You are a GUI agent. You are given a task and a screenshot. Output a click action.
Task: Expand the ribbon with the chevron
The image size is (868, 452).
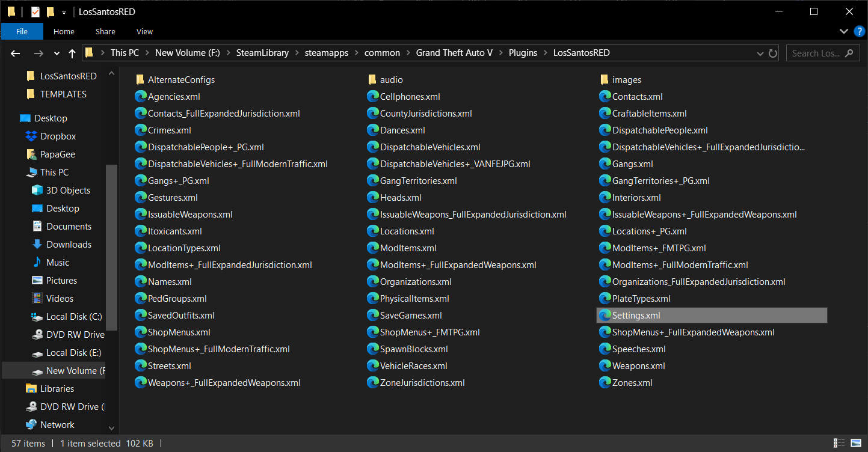pyautogui.click(x=843, y=31)
